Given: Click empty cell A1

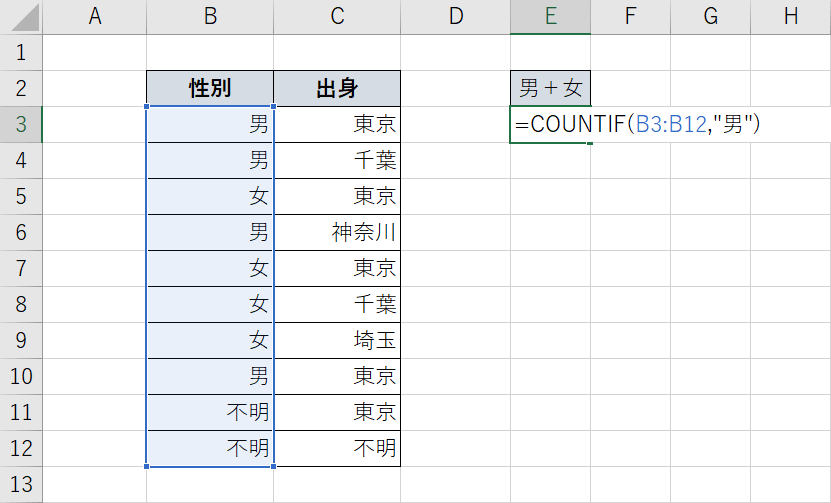Looking at the screenshot, I should point(94,52).
